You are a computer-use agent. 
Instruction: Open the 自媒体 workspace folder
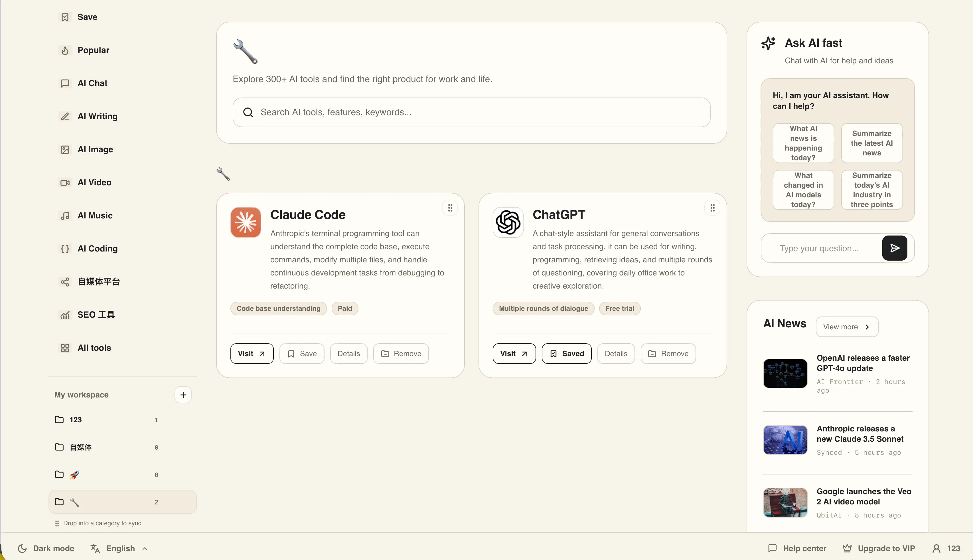(x=122, y=447)
